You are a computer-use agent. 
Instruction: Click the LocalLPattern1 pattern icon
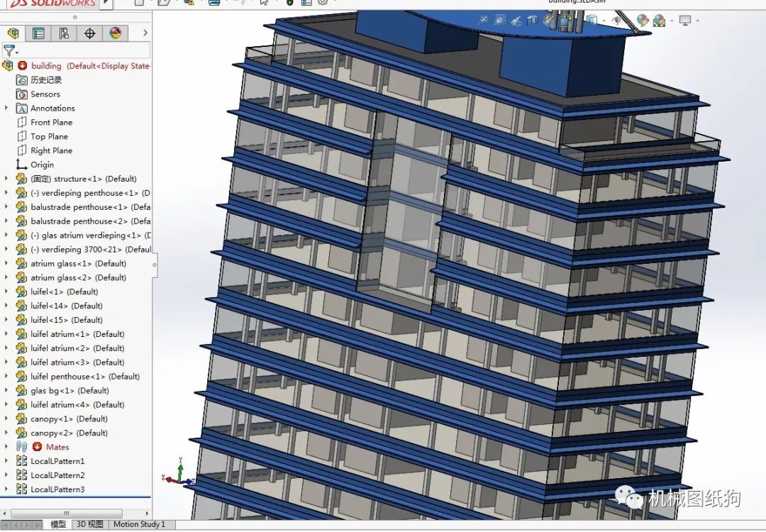click(x=21, y=460)
